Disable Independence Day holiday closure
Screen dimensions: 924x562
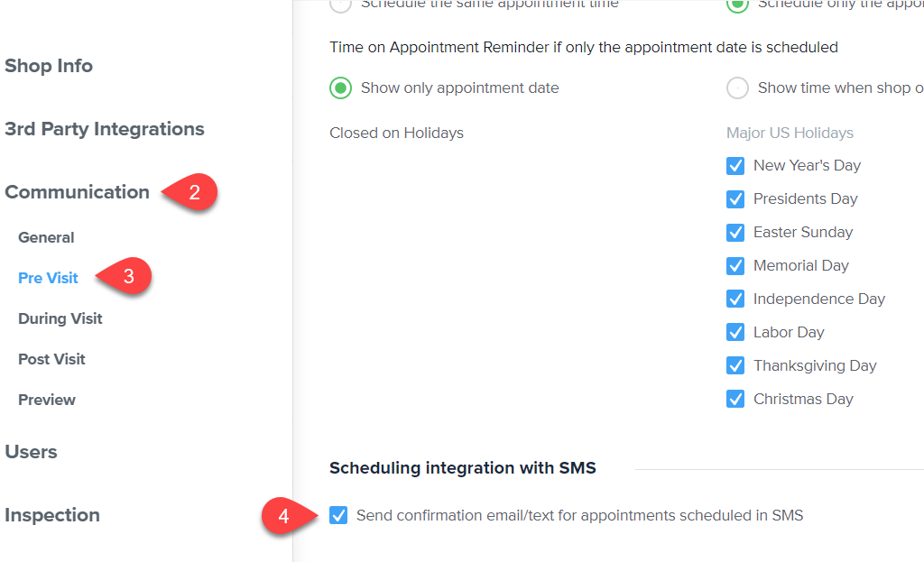click(735, 299)
